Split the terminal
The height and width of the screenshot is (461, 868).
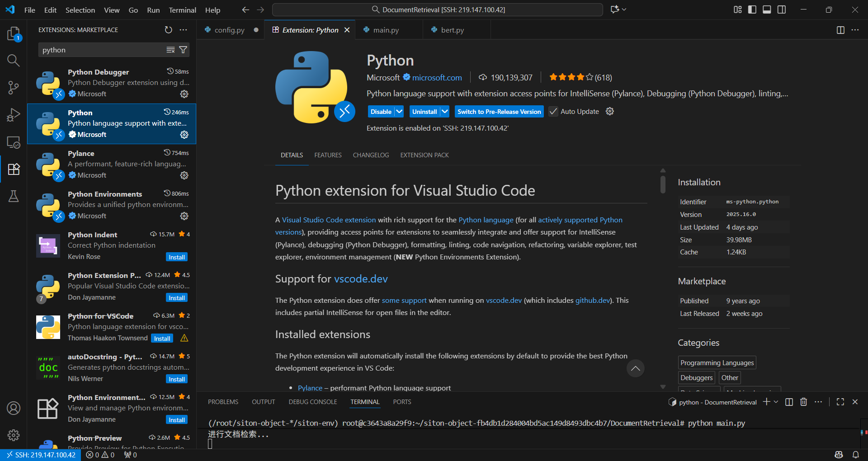tap(789, 402)
